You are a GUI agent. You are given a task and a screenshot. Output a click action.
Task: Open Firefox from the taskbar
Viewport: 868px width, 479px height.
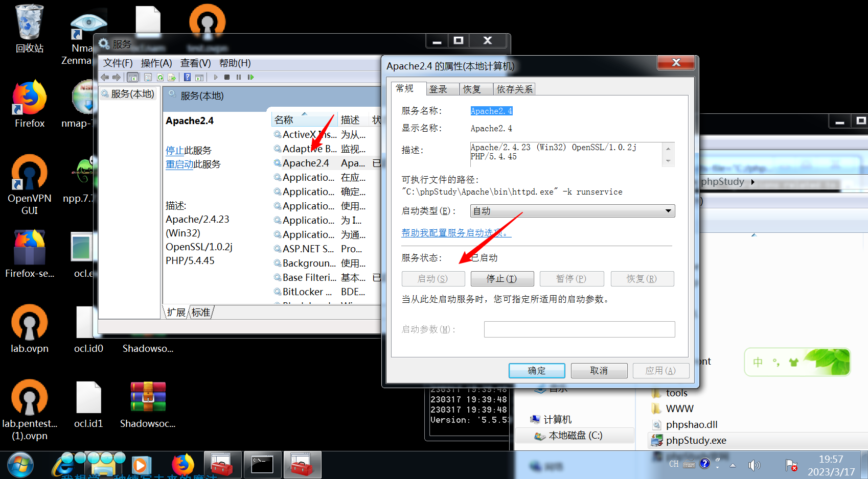[183, 465]
